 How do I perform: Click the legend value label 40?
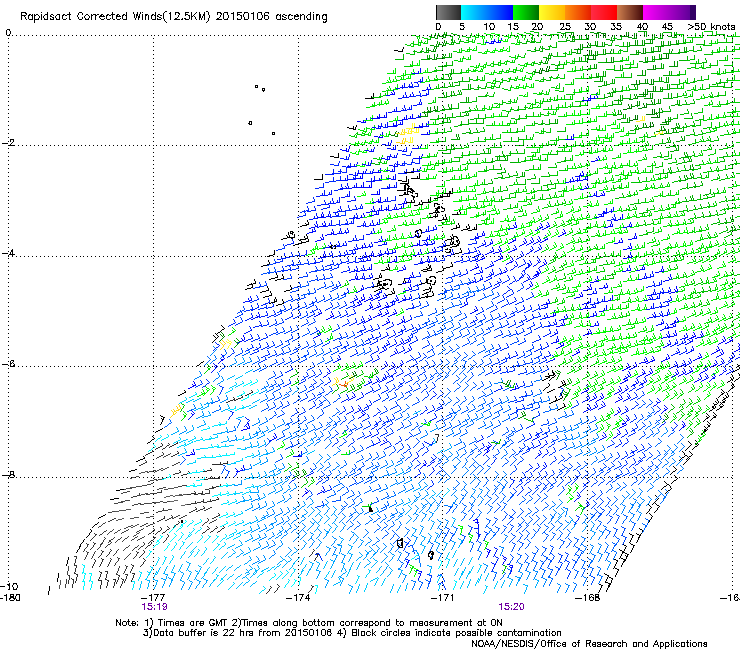[x=642, y=26]
